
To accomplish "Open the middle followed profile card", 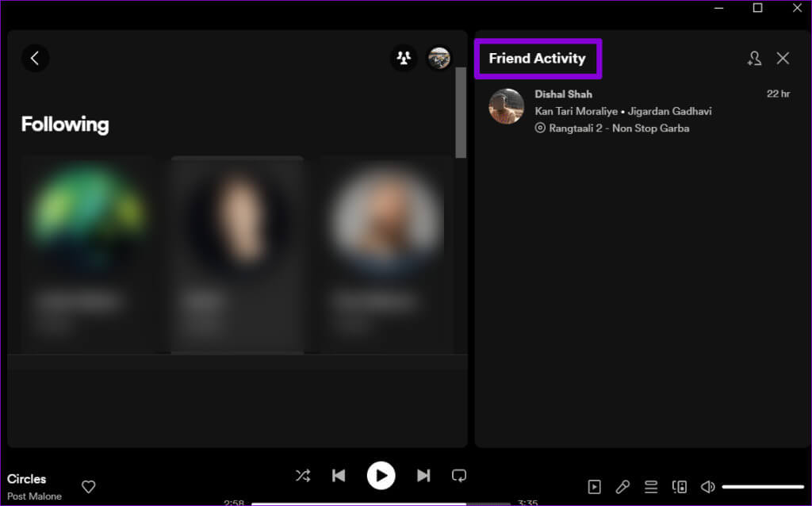I will [237, 255].
